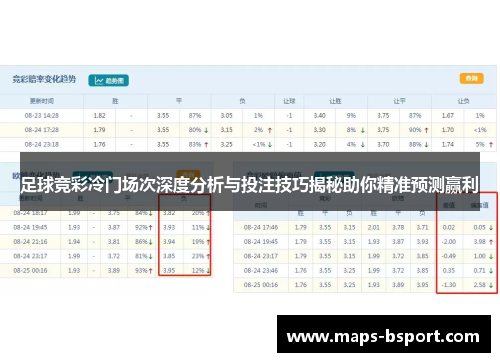Click the 1.82 win odds cell

99,116
